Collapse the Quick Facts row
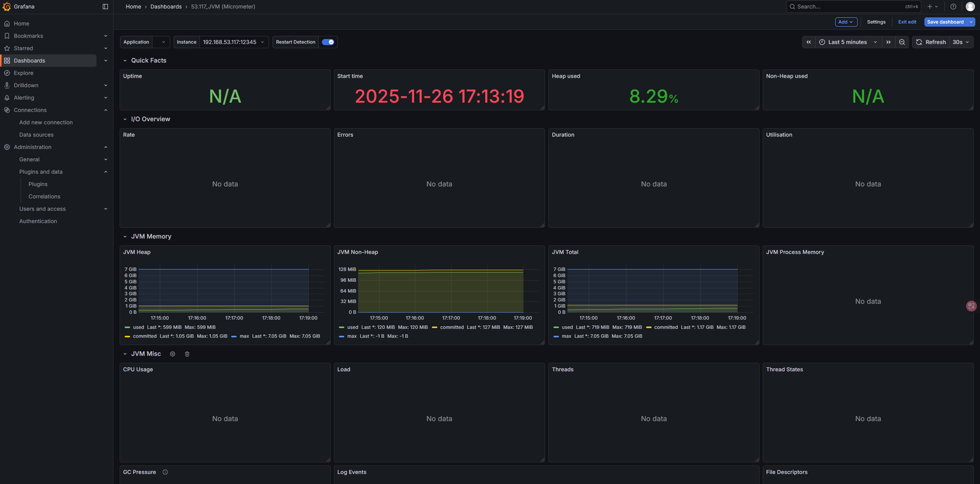The width and height of the screenshot is (980, 484). click(x=125, y=61)
